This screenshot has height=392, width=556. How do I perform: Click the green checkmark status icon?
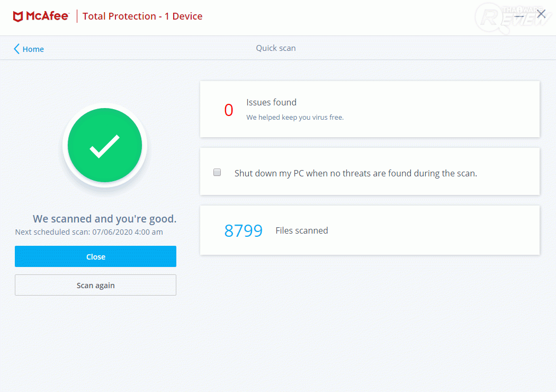105,146
